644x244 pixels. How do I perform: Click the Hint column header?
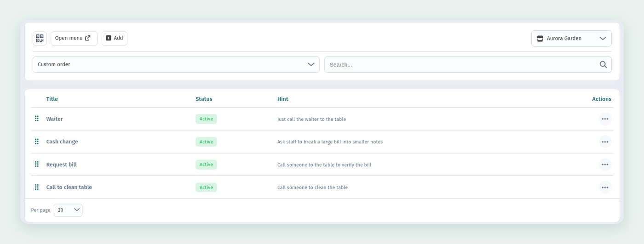coord(283,99)
